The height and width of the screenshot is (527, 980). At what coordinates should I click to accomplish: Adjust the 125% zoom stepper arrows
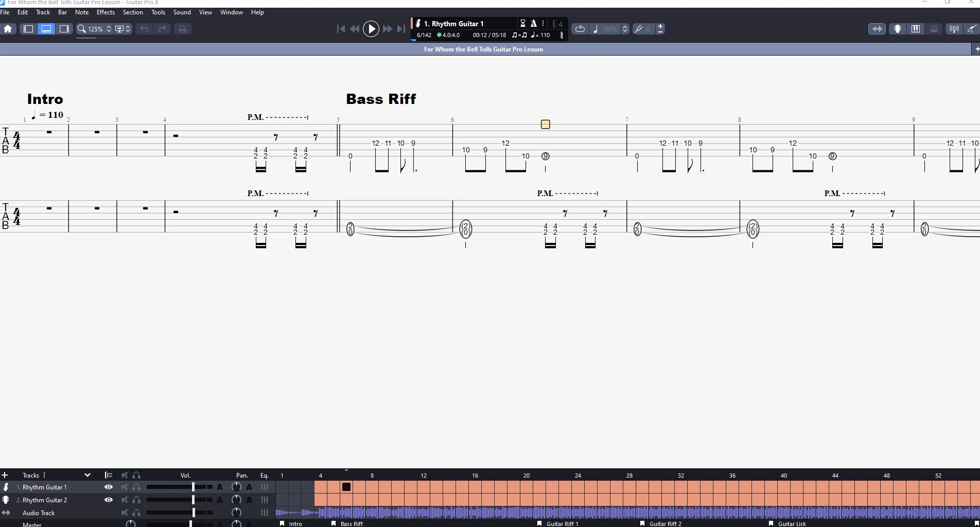[x=109, y=29]
